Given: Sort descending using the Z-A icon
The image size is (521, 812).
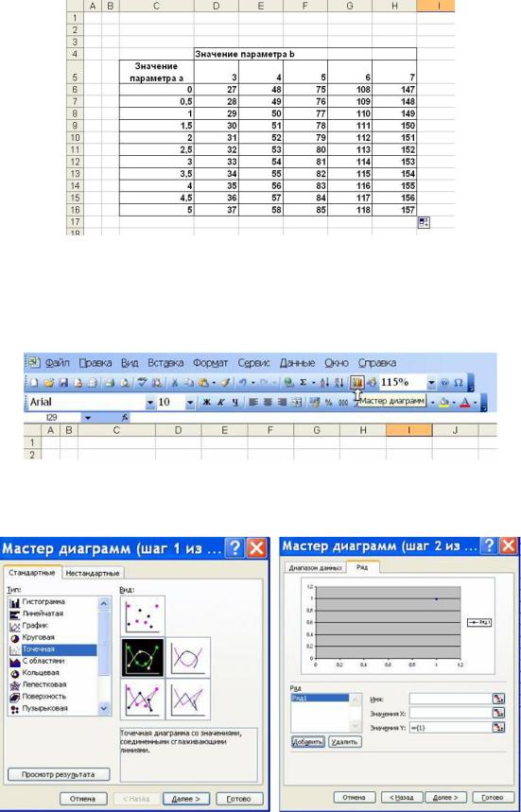Looking at the screenshot, I should [339, 383].
